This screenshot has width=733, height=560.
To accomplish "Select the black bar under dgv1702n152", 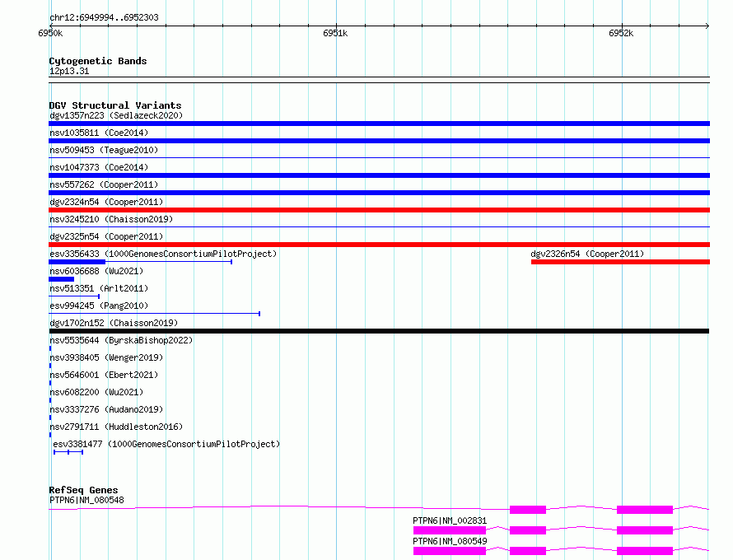I will point(379,331).
